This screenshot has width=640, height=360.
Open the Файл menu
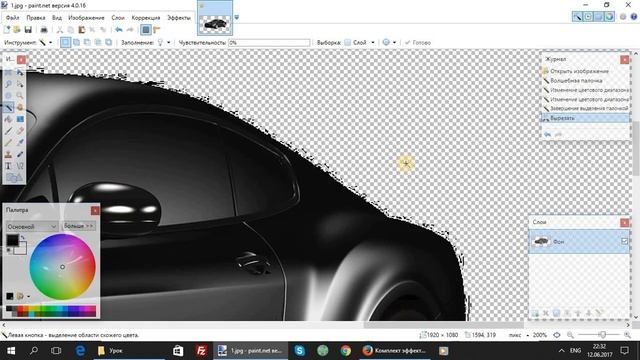(x=13, y=18)
